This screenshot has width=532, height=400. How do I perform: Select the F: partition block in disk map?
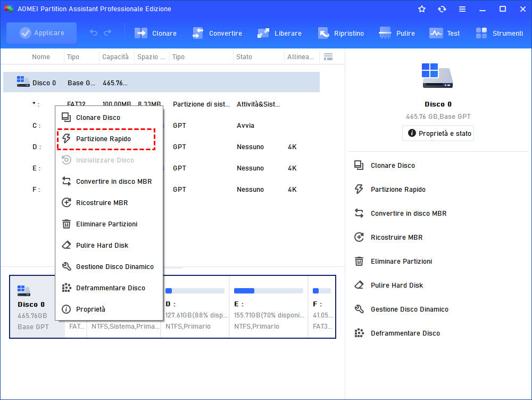click(x=322, y=307)
